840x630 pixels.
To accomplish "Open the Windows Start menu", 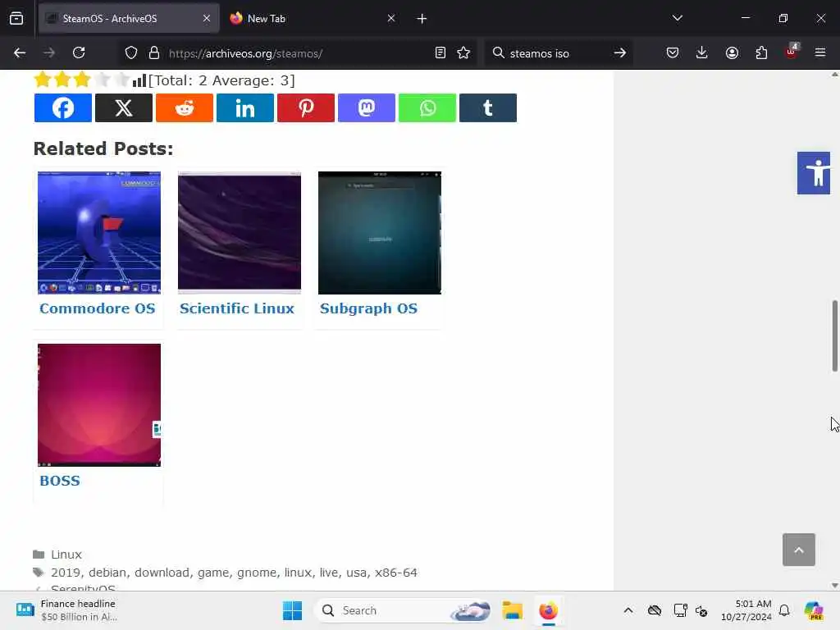I will point(293,610).
